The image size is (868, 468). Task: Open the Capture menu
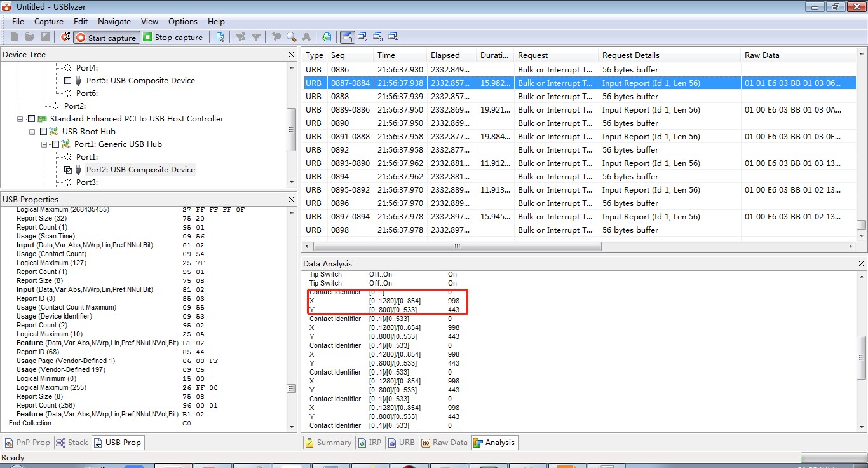pos(49,22)
